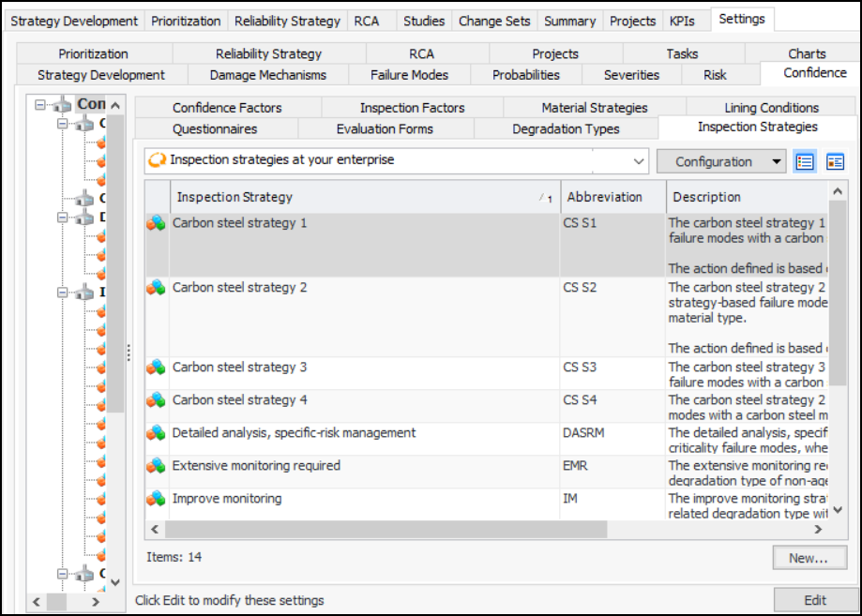Open the inspection strategies view dropdown
The height and width of the screenshot is (616, 862).
(x=640, y=161)
